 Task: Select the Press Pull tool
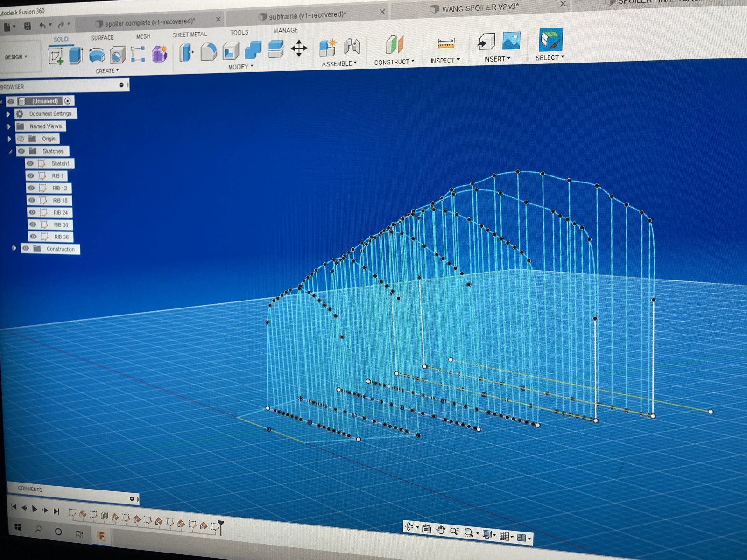click(186, 52)
